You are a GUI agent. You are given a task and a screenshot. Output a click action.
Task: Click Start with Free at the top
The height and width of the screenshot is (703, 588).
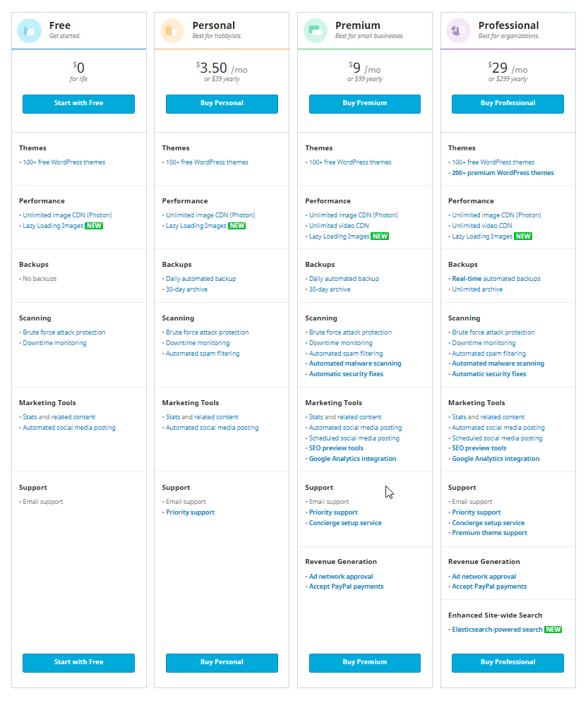click(x=78, y=104)
